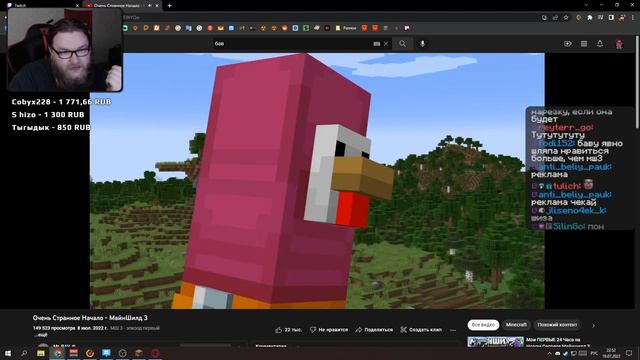This screenshot has width=640, height=360.
Task: Open the Chrome extensions puzzle menu
Action: coord(590,18)
